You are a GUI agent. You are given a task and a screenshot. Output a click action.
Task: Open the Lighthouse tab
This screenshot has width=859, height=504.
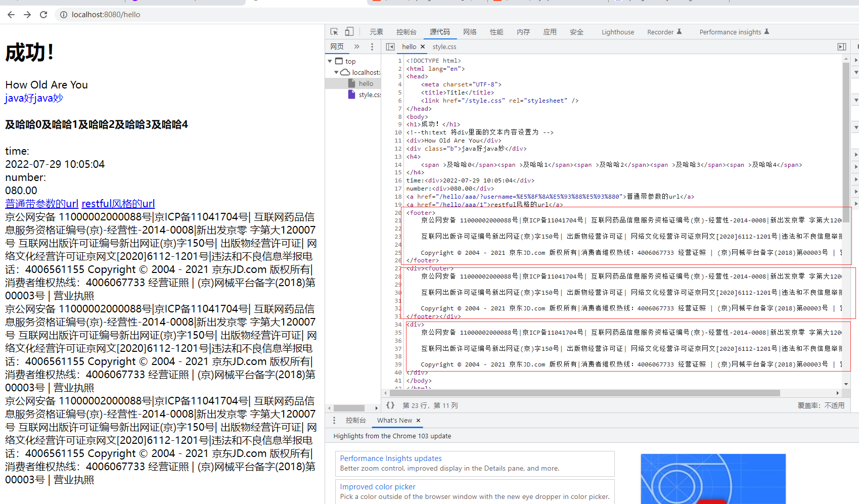point(618,32)
